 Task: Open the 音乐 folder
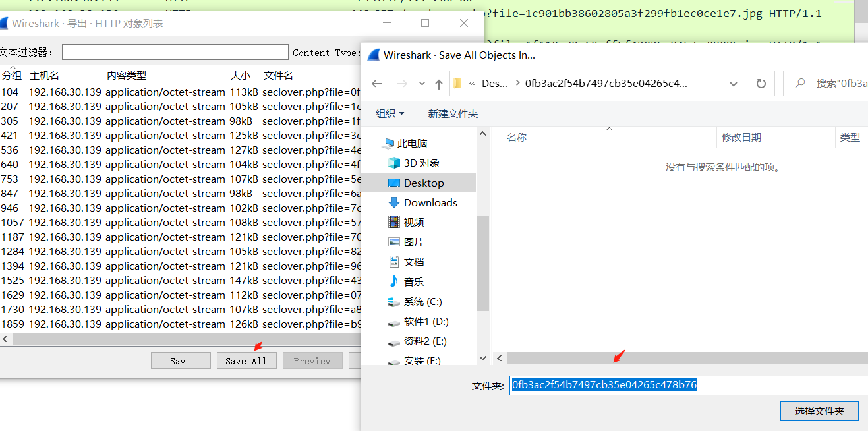[x=414, y=281]
